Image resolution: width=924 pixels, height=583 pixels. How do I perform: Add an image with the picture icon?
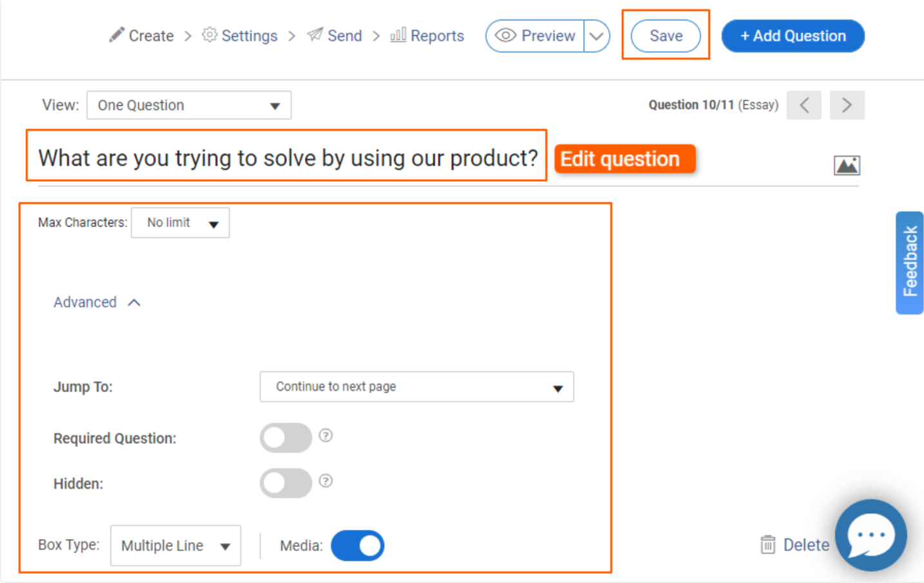847,166
